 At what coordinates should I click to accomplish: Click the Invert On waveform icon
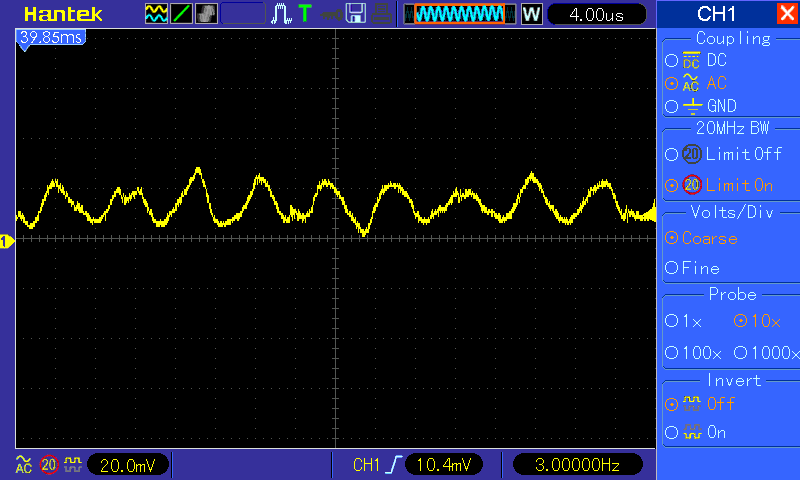pos(692,432)
